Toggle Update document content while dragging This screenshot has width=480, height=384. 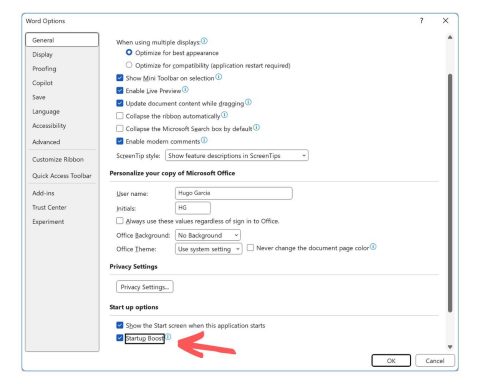[120, 103]
